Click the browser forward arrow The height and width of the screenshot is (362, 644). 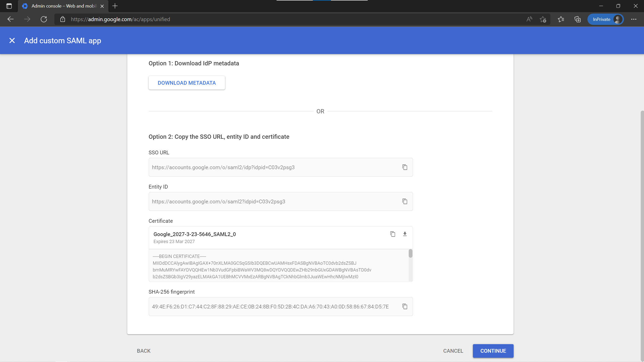coord(27,19)
